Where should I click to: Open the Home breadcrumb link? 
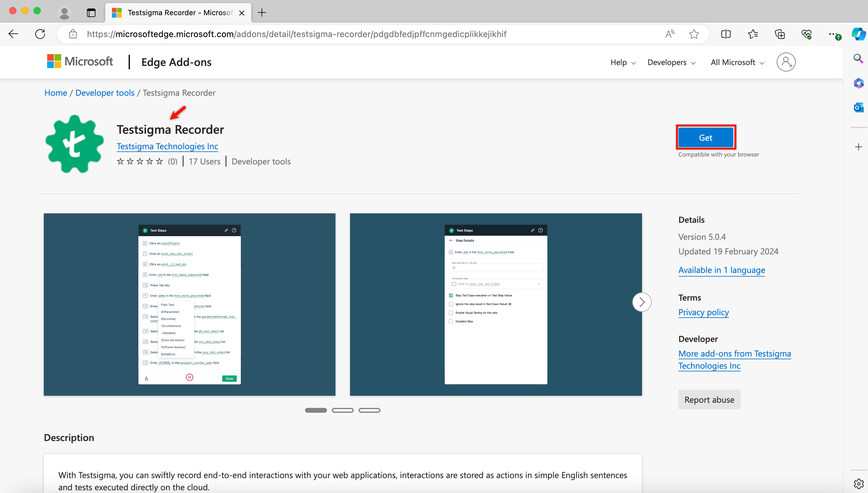(56, 93)
